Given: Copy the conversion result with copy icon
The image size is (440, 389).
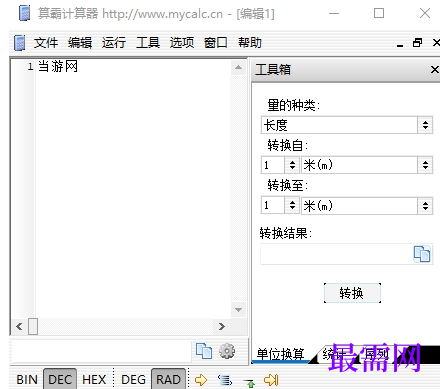Looking at the screenshot, I should [x=422, y=254].
